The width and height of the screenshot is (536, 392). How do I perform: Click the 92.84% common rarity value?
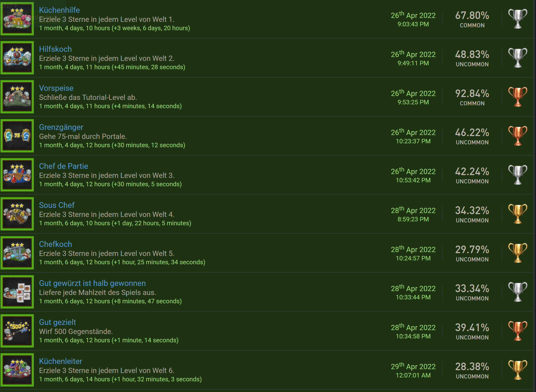472,94
